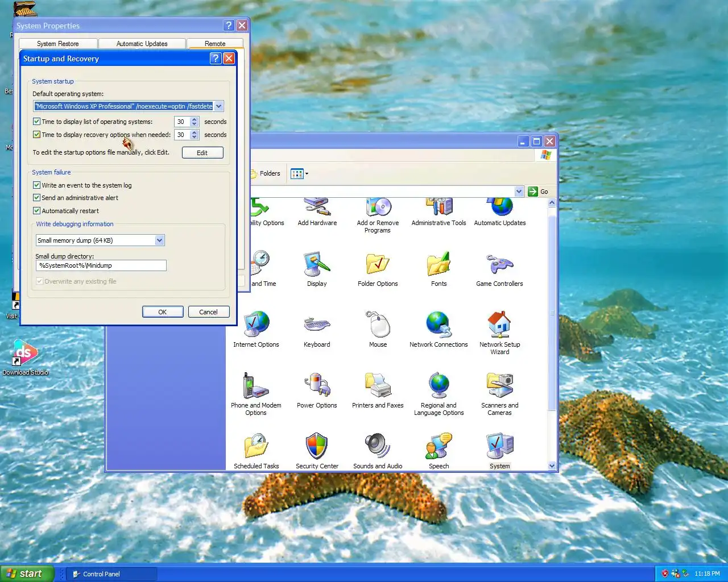This screenshot has width=728, height=582.
Task: Open Network Setup Wizard icon
Action: click(499, 333)
